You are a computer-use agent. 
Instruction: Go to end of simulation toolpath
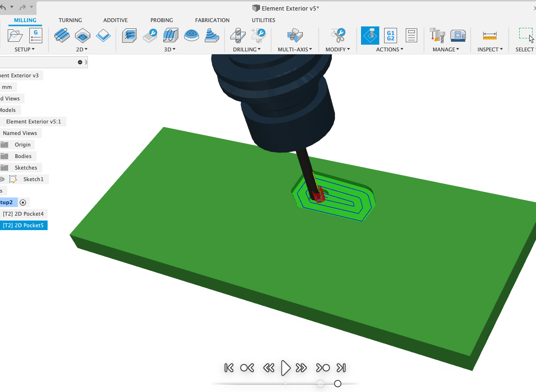tap(341, 368)
